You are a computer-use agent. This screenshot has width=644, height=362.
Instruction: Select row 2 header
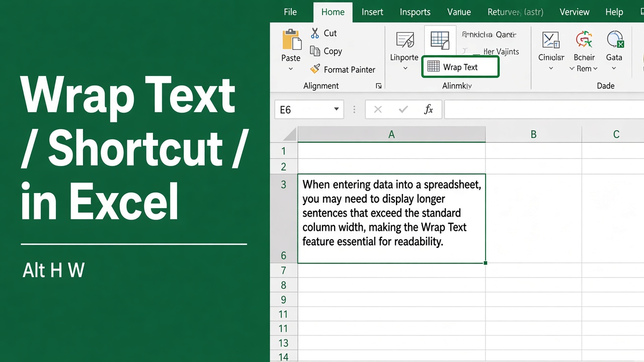coord(284,166)
